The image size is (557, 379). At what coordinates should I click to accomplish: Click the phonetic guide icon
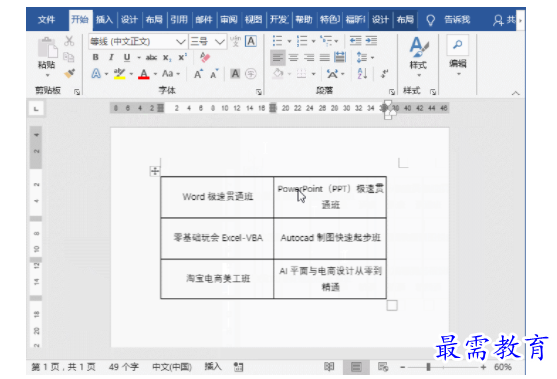click(235, 42)
